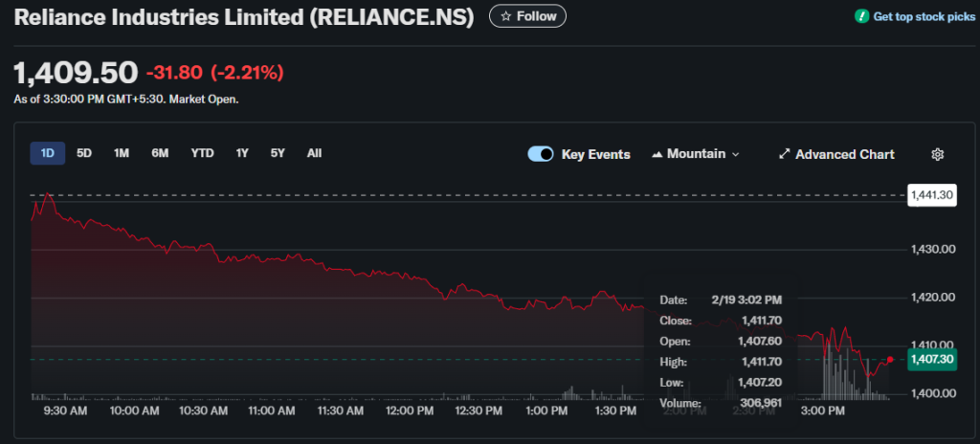
Task: Click the 1:30 PM axis label
Action: click(615, 411)
